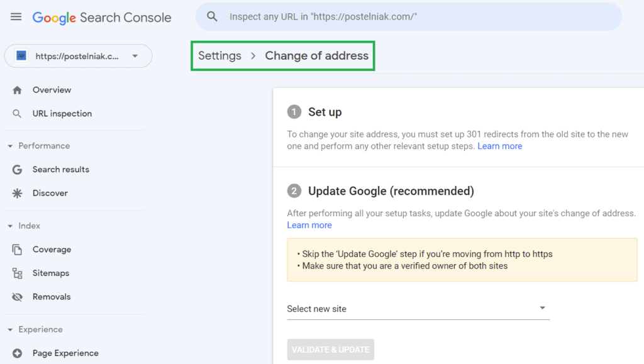
Task: Click Learn more under Set up
Action: [499, 146]
